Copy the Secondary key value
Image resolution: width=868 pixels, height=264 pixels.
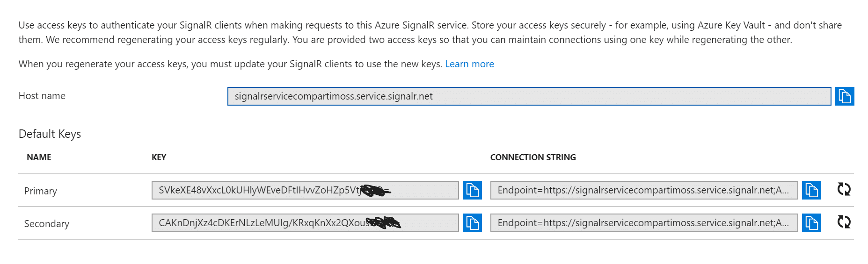coord(472,223)
